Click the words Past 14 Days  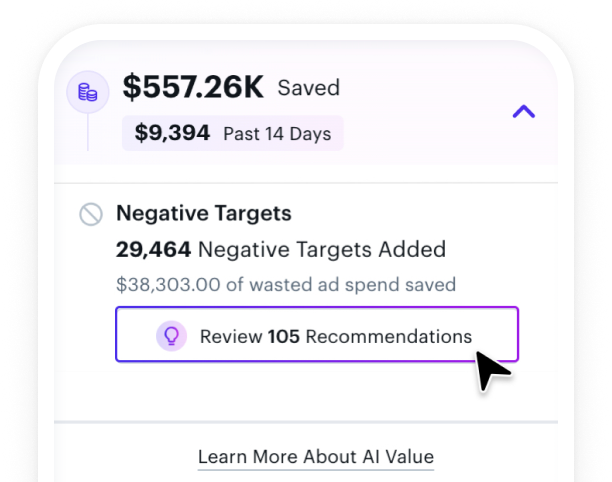[x=277, y=133]
